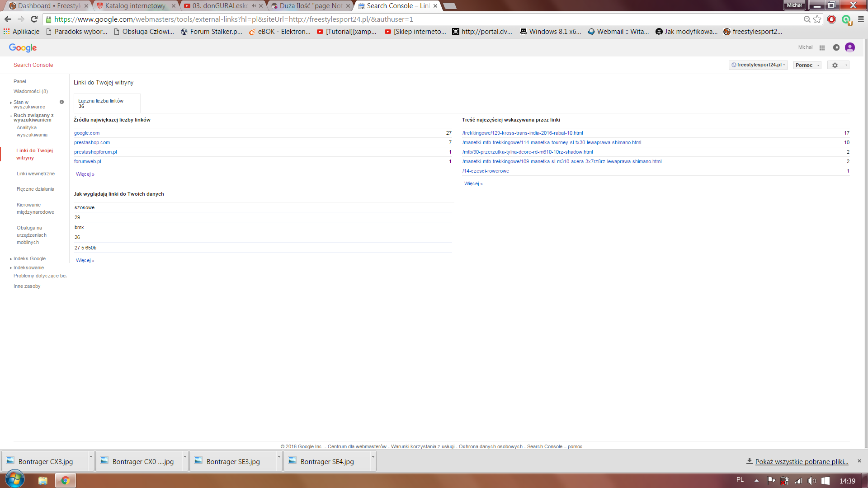Screen dimensions: 868x488
Task: Open the prestashop.com link source
Action: 92,142
